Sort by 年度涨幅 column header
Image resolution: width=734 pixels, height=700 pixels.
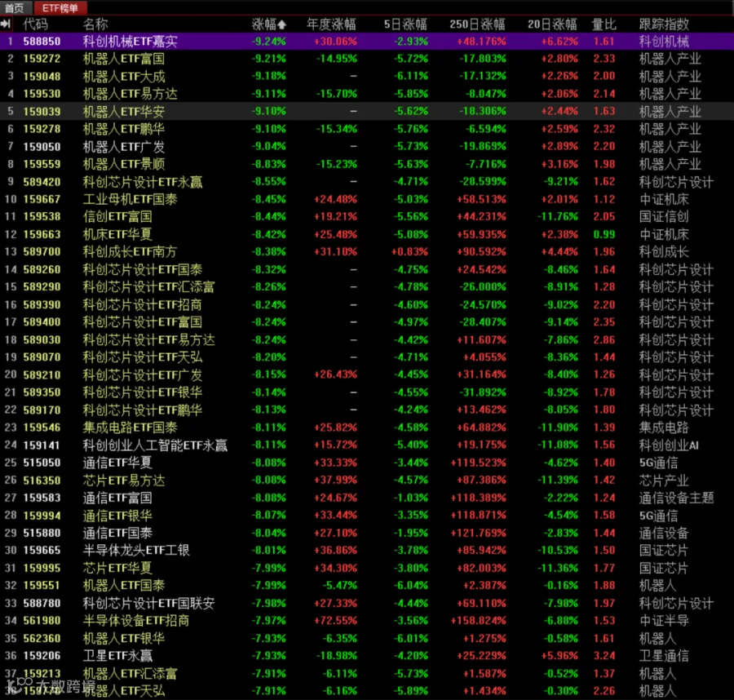(331, 24)
